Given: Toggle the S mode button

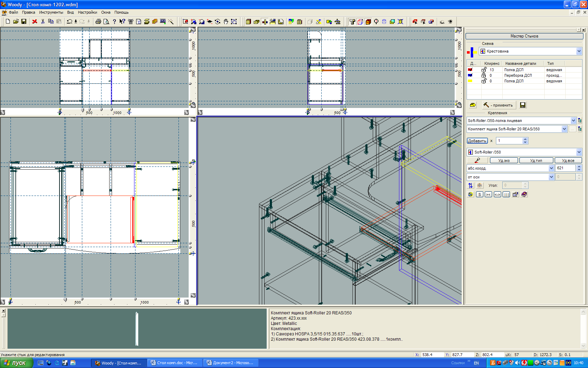Looking at the screenshot, I should tap(479, 195).
